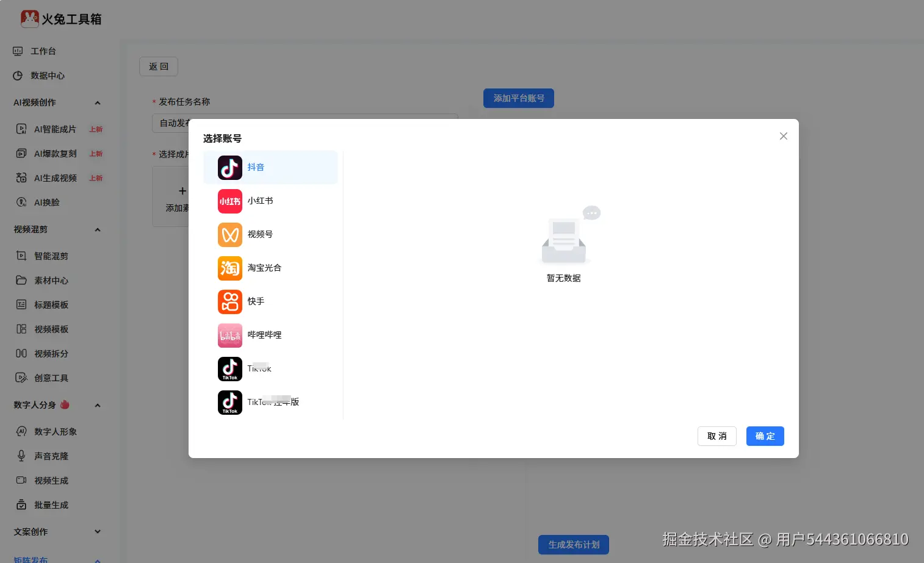Viewport: 924px width, 563px height.
Task: Collapse the AI视频创作 section
Action: [x=98, y=103]
